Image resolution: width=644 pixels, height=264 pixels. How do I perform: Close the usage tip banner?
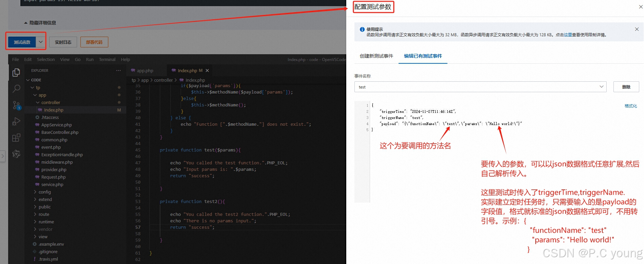click(637, 29)
